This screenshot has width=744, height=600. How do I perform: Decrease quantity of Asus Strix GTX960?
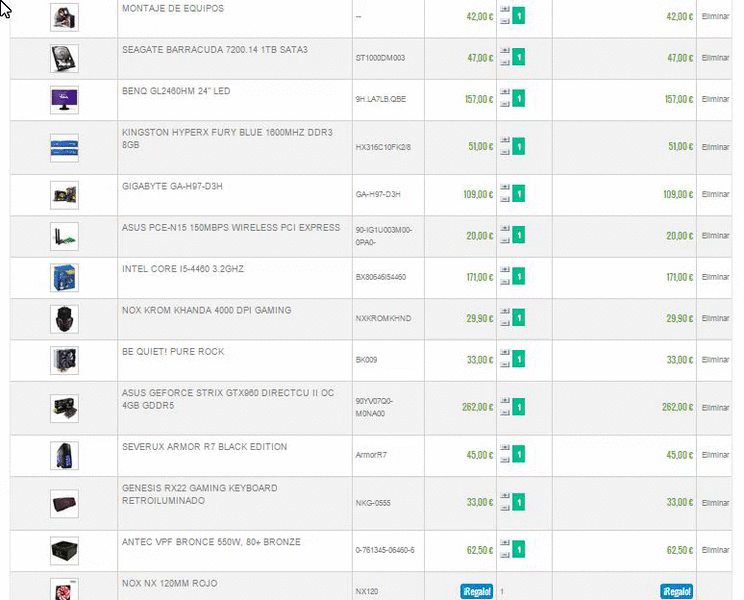click(505, 413)
